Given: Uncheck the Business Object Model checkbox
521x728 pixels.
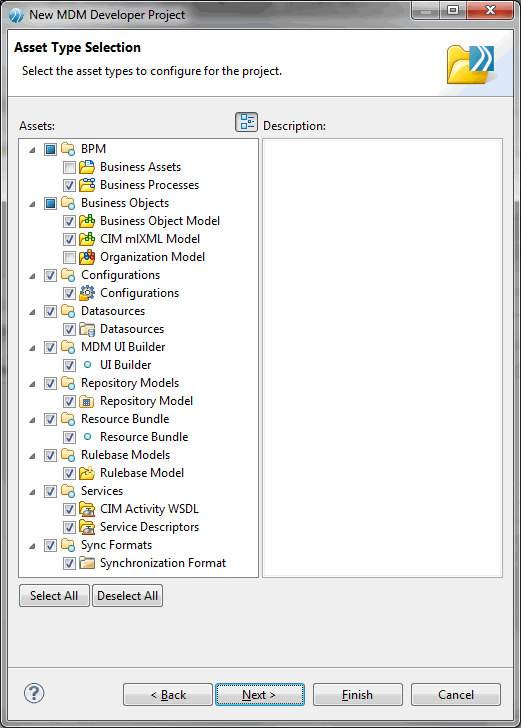Looking at the screenshot, I should tap(69, 221).
